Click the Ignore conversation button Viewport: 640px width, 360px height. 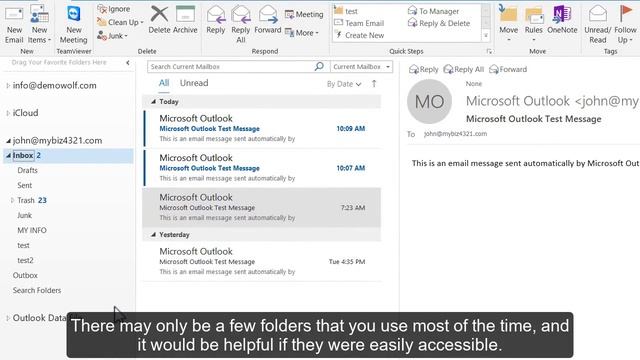coord(114,9)
